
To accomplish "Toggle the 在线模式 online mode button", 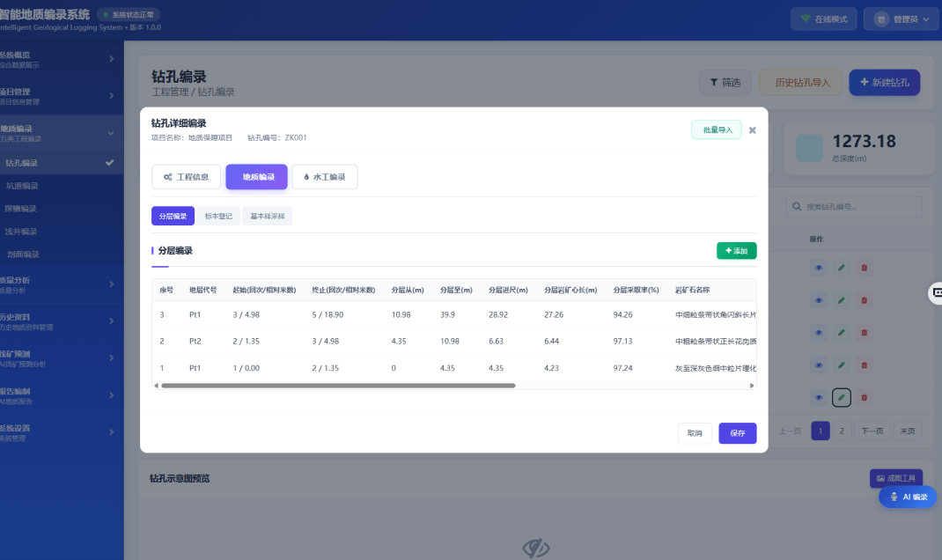I will click(x=824, y=19).
